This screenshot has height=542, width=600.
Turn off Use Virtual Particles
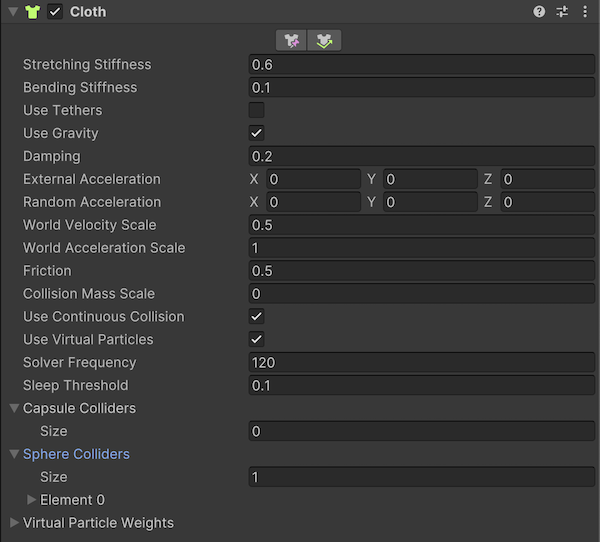[x=257, y=339]
